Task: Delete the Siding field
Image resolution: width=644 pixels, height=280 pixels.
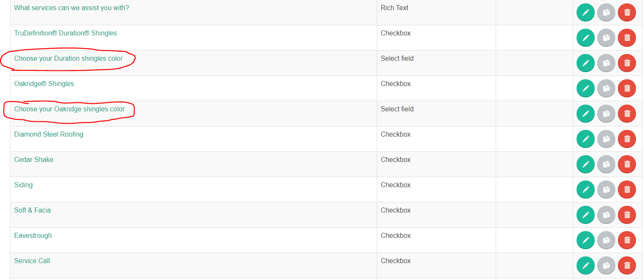Action: click(627, 190)
